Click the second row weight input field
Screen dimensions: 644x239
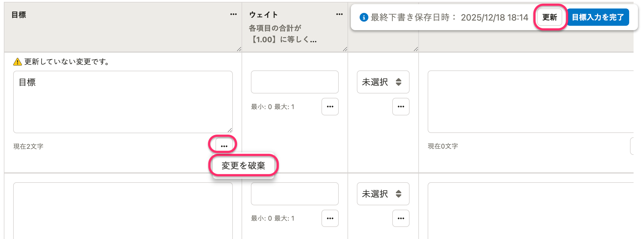[x=295, y=194]
